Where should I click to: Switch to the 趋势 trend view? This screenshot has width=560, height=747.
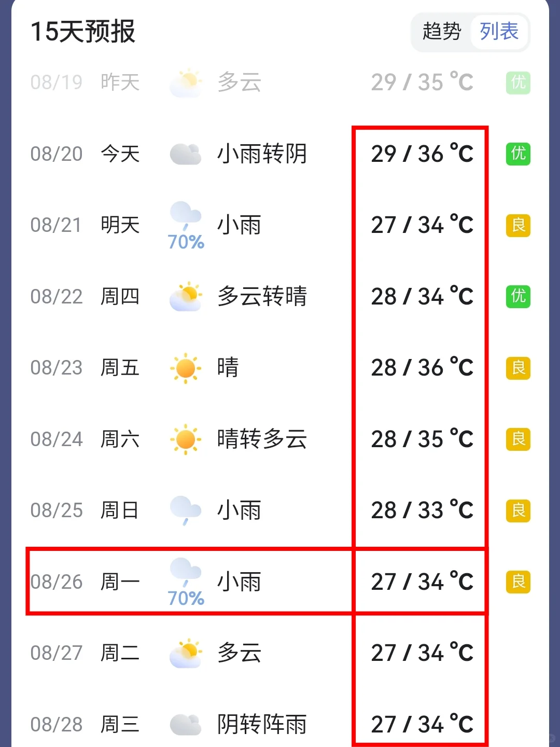(x=442, y=32)
